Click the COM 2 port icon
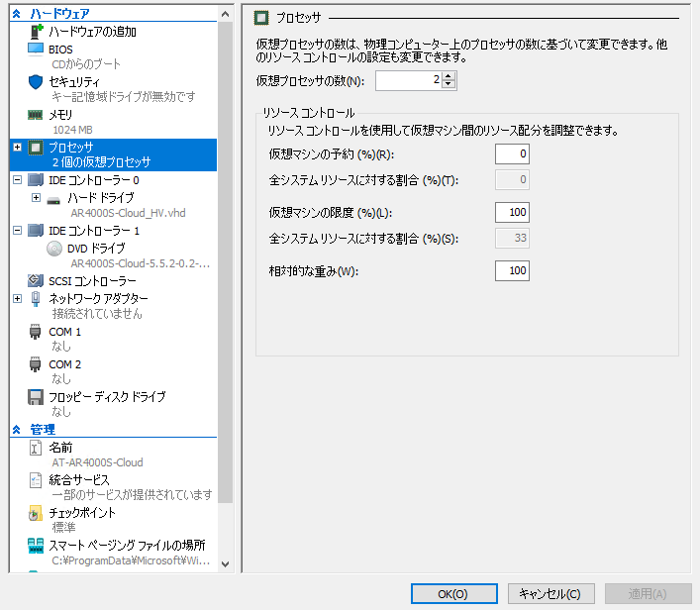This screenshot has height=610, width=700. pos(36,364)
